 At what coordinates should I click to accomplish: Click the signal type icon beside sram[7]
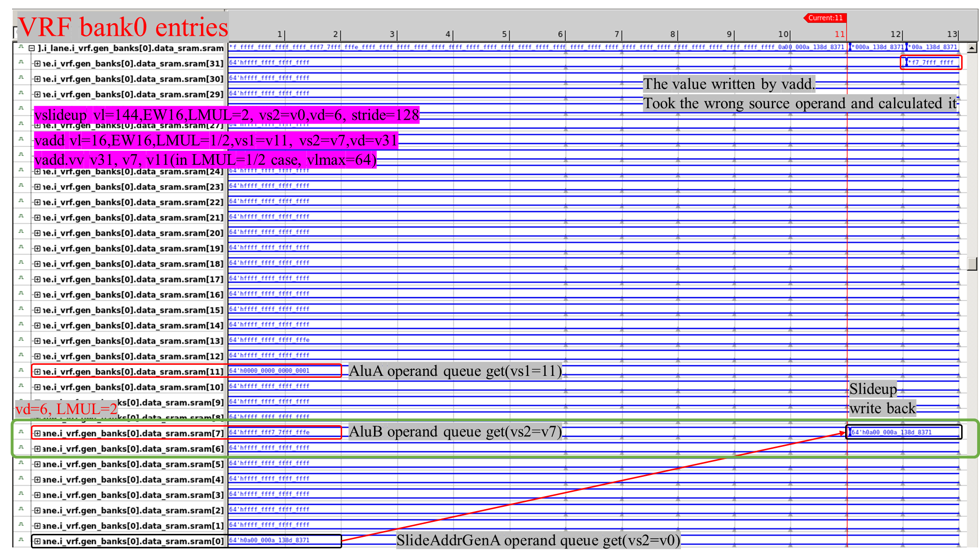tap(21, 432)
